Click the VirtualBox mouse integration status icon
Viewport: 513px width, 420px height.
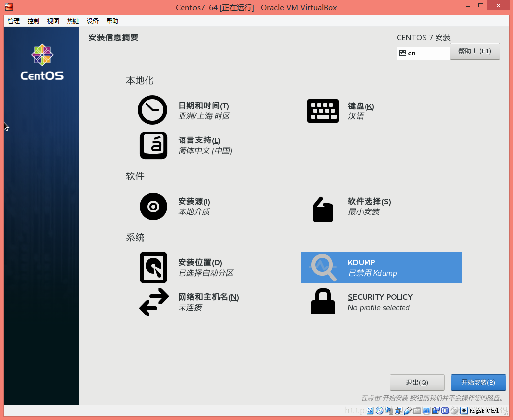(454, 410)
